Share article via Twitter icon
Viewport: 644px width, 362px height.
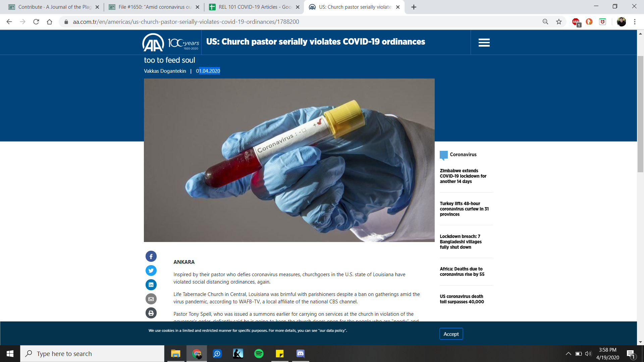(151, 270)
